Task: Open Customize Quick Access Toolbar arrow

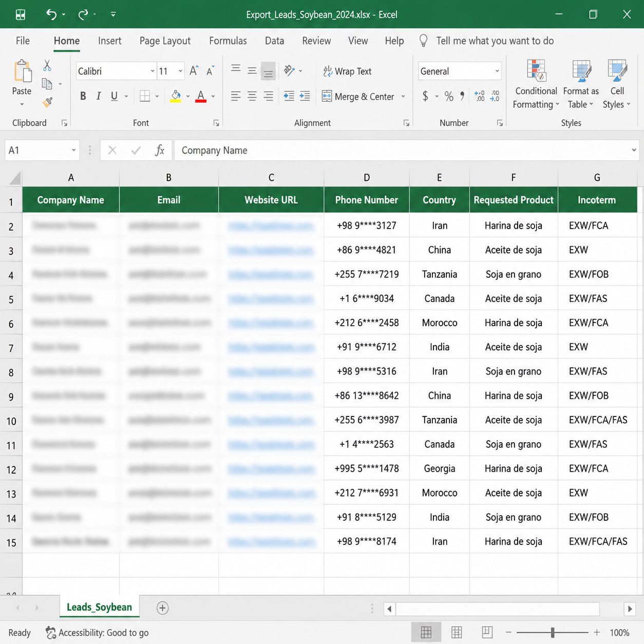Action: (113, 14)
